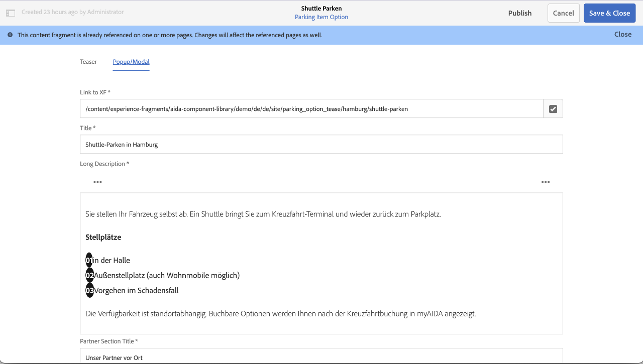The image size is (643, 364).
Task: Click the info icon in the blue banner
Action: (x=10, y=35)
